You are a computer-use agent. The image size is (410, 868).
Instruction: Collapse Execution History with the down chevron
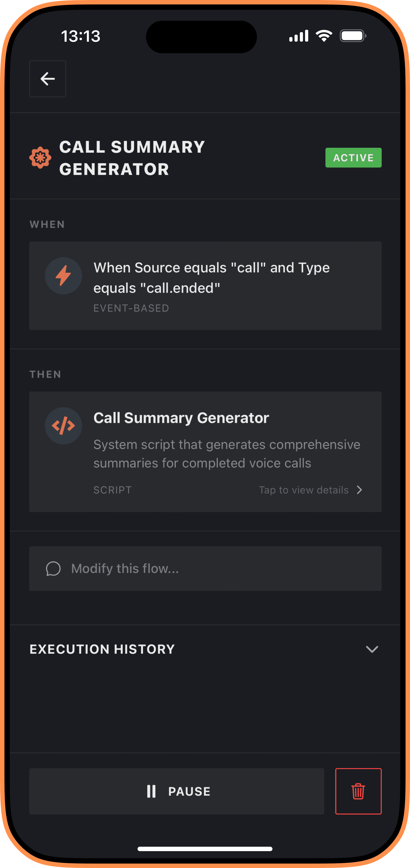click(372, 649)
